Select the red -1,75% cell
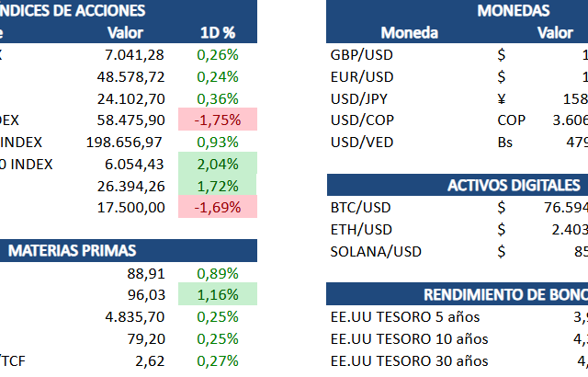 tap(218, 120)
